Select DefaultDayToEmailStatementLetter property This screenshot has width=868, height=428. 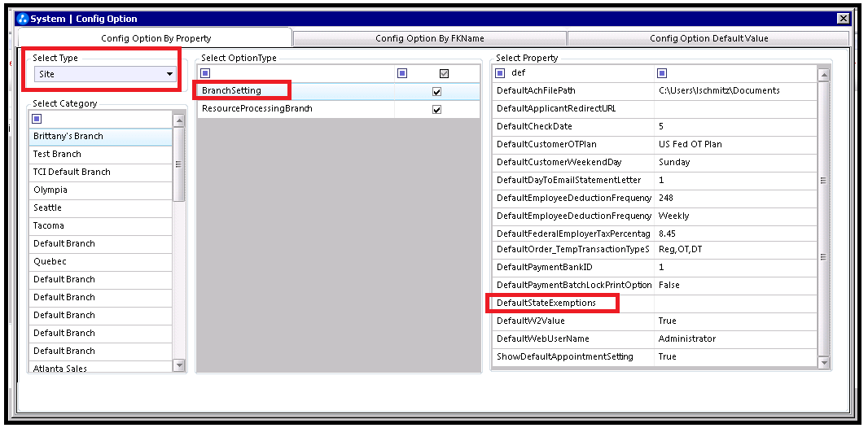click(x=573, y=181)
